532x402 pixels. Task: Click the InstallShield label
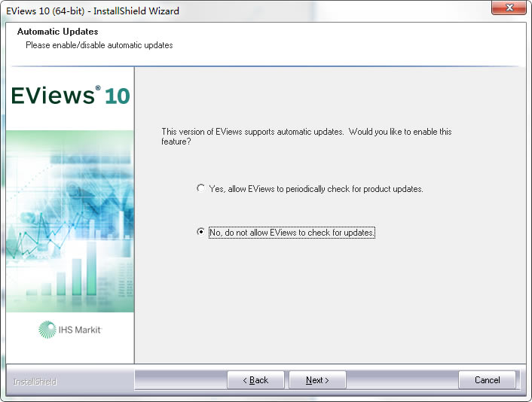(x=35, y=382)
